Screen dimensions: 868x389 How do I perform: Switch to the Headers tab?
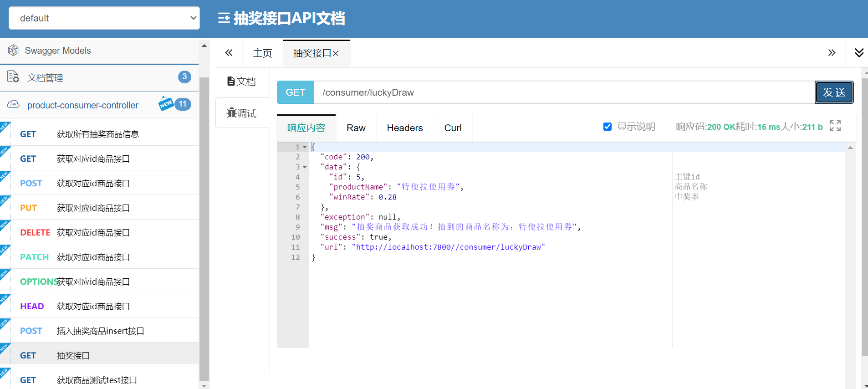[x=404, y=128]
